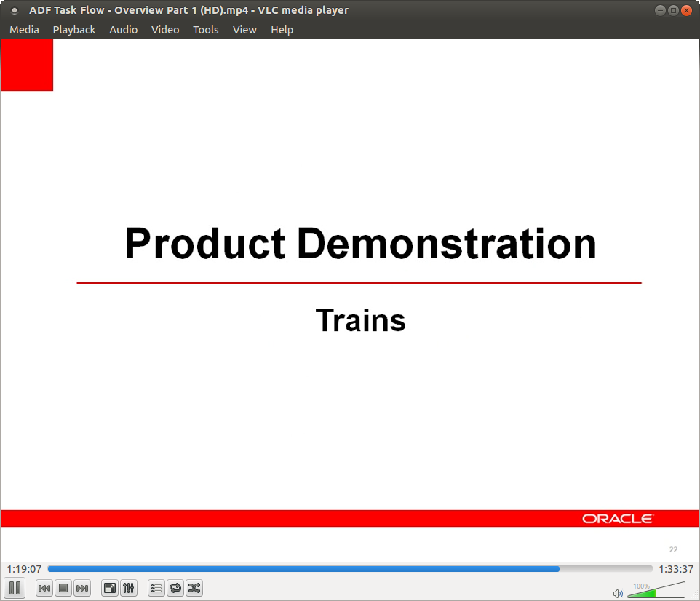
Task: Pause the video playback
Action: 15,588
